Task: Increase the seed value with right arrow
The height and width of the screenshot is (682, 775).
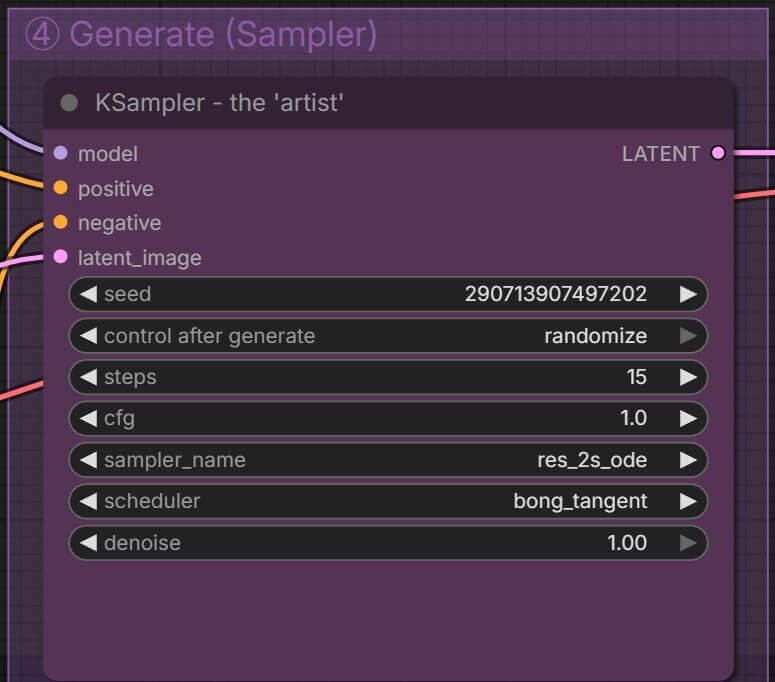Action: coord(688,294)
